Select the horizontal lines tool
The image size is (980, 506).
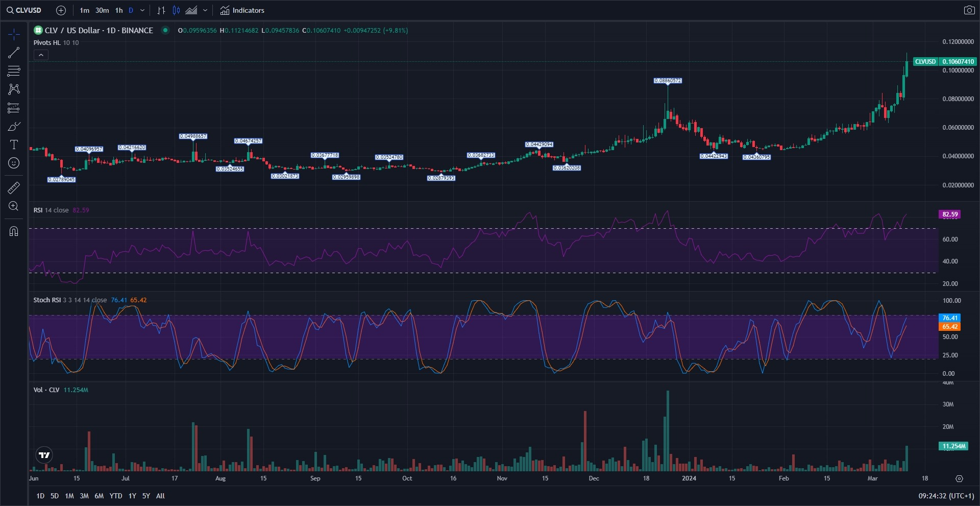click(x=14, y=71)
